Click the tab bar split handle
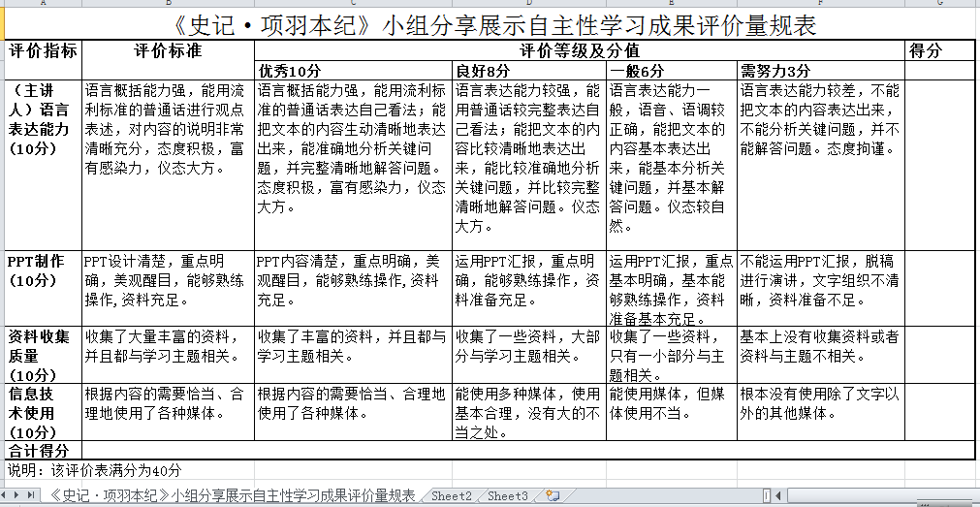This screenshot has height=507, width=980. [x=766, y=495]
